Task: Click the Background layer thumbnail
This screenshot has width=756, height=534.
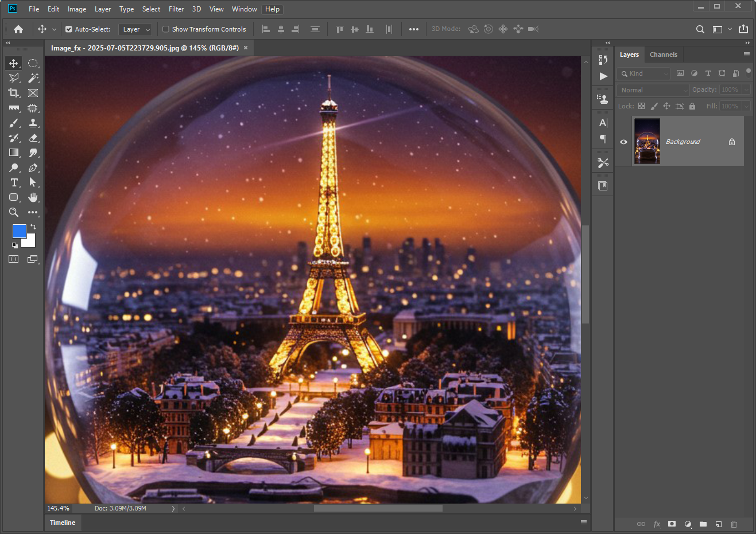Action: pos(647,141)
